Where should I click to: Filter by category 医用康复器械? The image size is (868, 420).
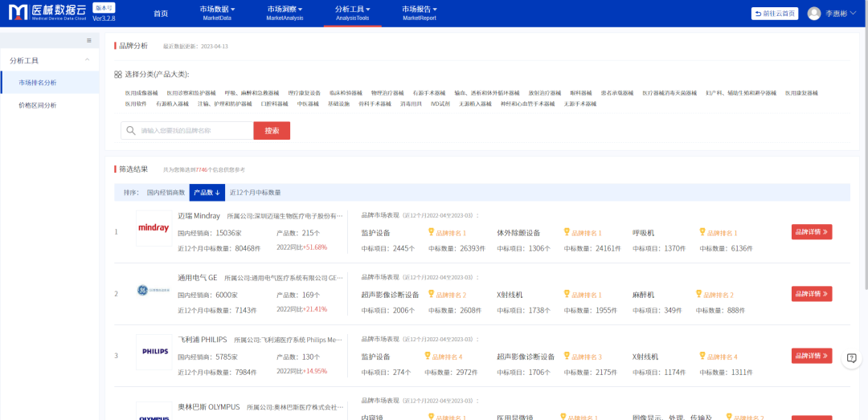(801, 93)
